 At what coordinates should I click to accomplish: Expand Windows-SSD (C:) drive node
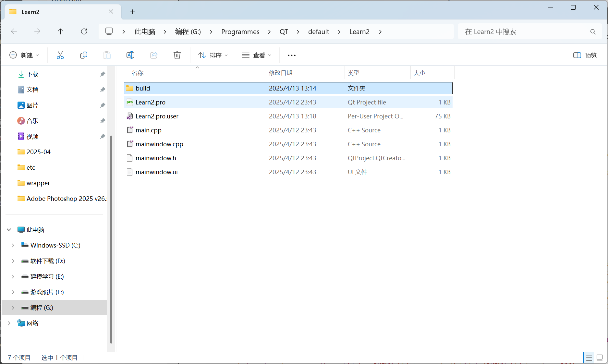tap(13, 245)
